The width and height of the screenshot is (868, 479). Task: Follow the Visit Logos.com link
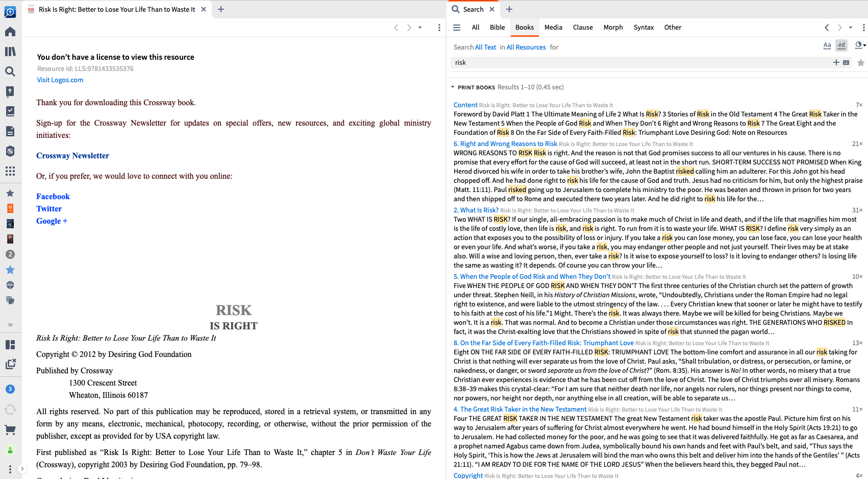[x=60, y=80]
